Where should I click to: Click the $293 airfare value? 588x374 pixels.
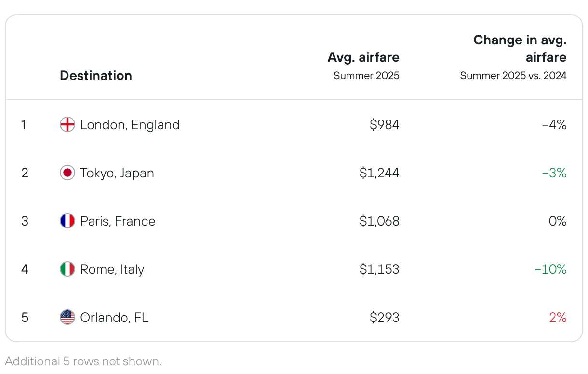pos(385,318)
